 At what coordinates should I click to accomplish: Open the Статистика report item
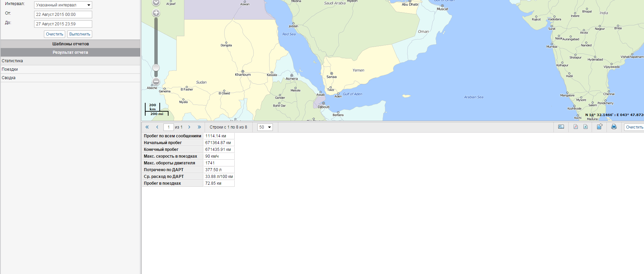[x=12, y=61]
